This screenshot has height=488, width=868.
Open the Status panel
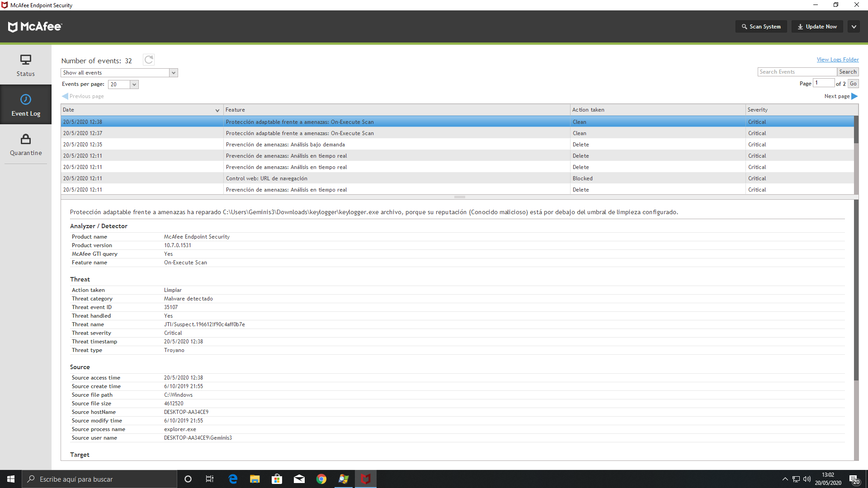26,65
